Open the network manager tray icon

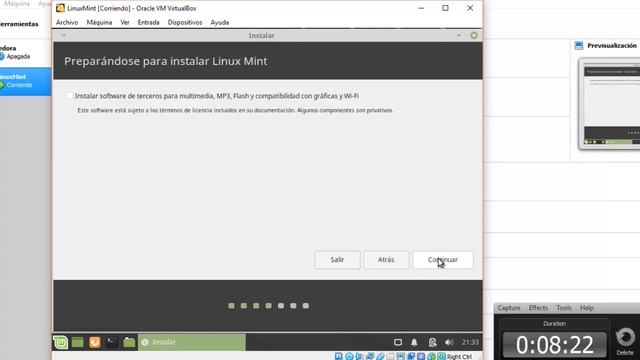432,342
